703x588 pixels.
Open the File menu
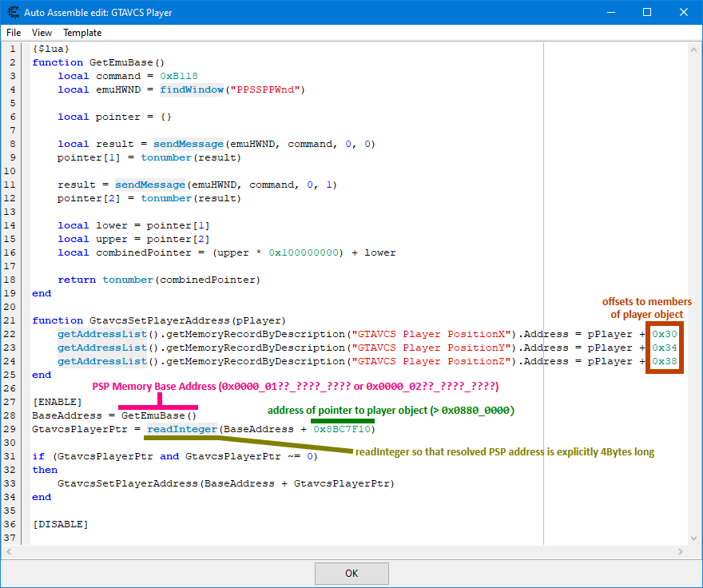(x=13, y=33)
